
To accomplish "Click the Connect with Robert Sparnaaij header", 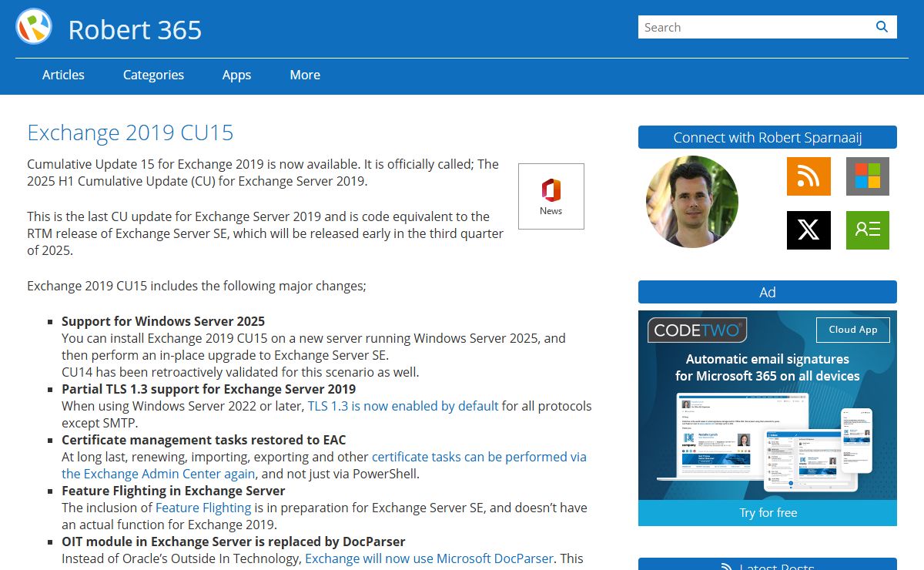I will (768, 138).
